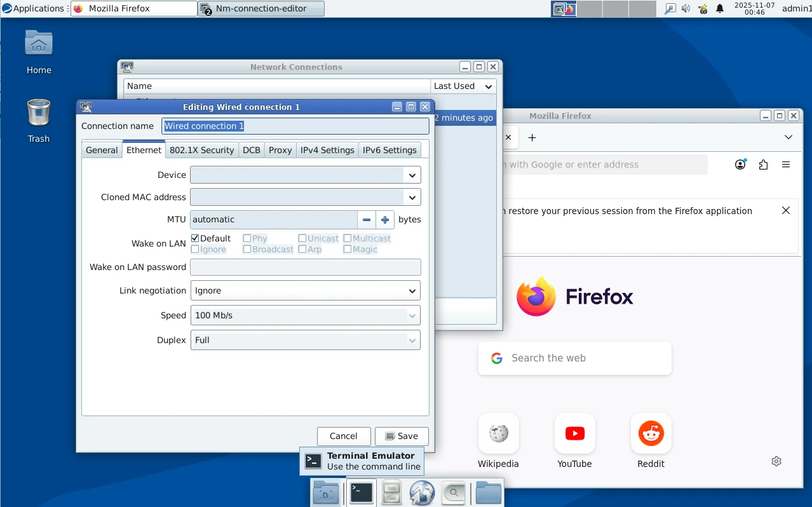Open Firefox extensions puzzle icon

(763, 165)
